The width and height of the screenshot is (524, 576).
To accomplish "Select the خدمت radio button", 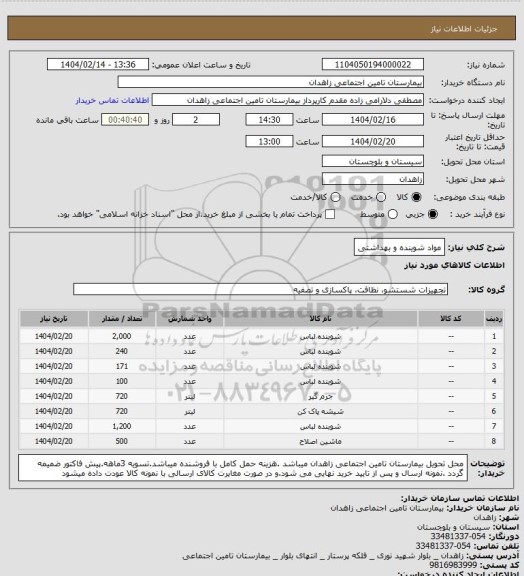I will [x=381, y=197].
